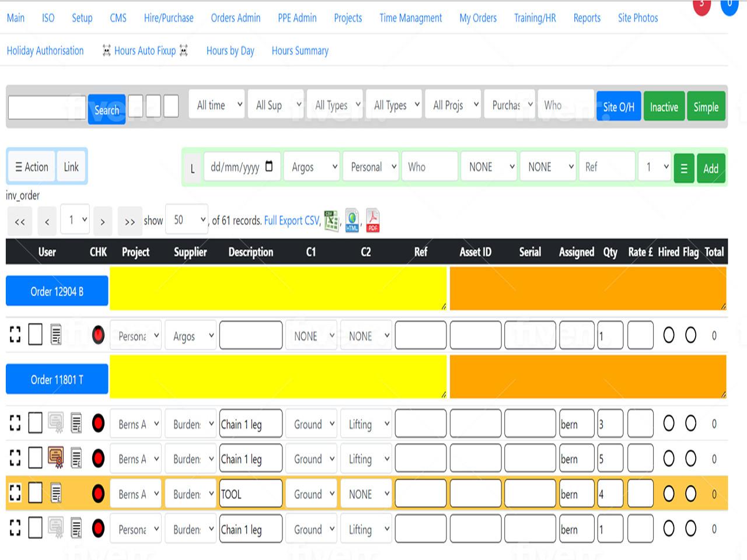Click the red CHK circle in Argos row
This screenshot has height=560, width=747.
98,335
